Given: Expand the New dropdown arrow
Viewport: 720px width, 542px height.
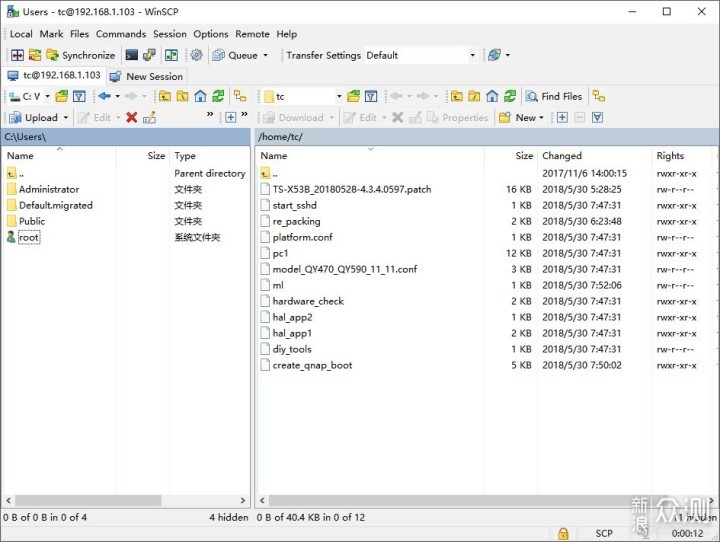Looking at the screenshot, I should tap(541, 118).
